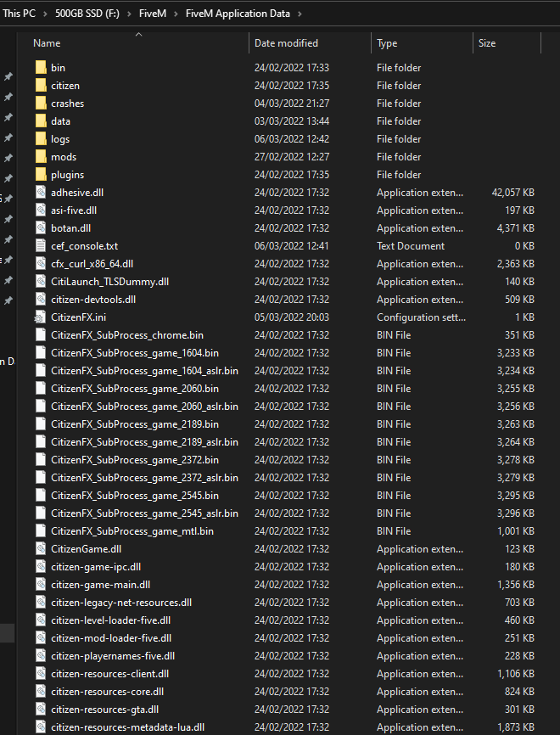Click the citizen-game-main.dll file icon
The image size is (560, 735).
[41, 584]
